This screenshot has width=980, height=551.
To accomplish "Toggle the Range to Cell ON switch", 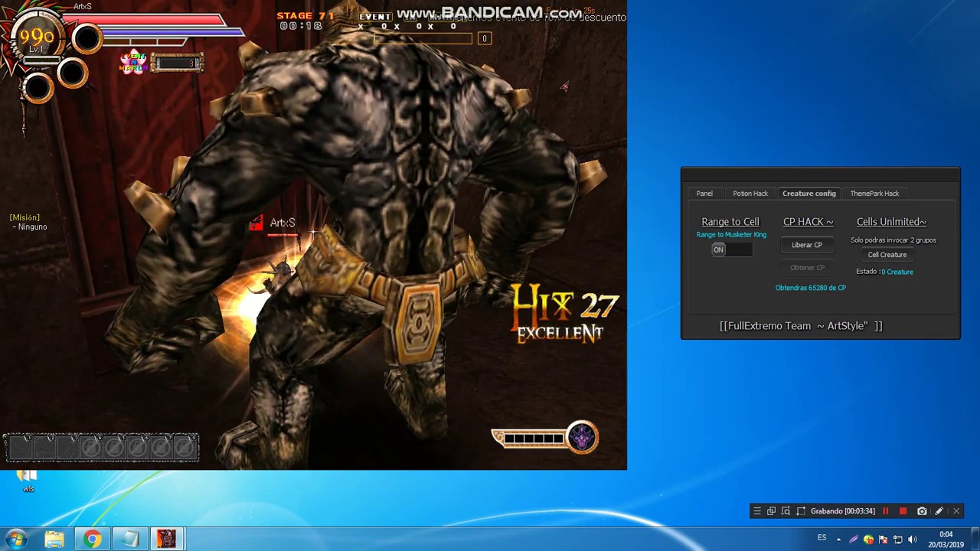I will point(731,249).
